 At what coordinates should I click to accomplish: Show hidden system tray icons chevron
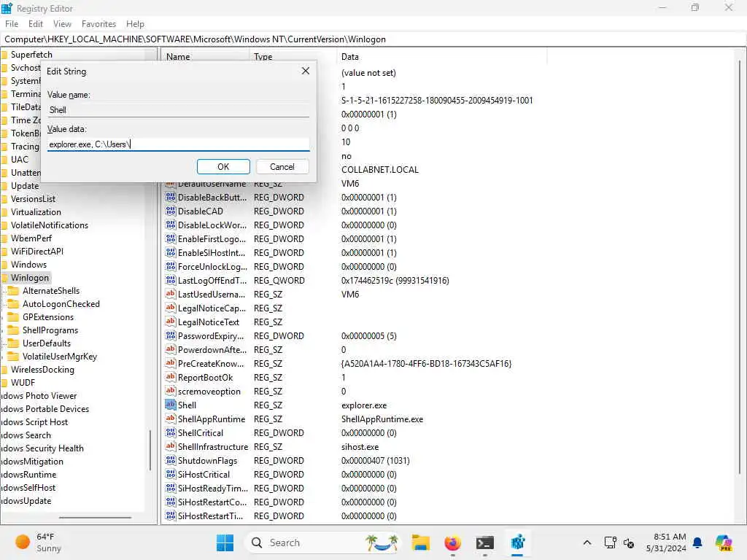[x=587, y=542]
